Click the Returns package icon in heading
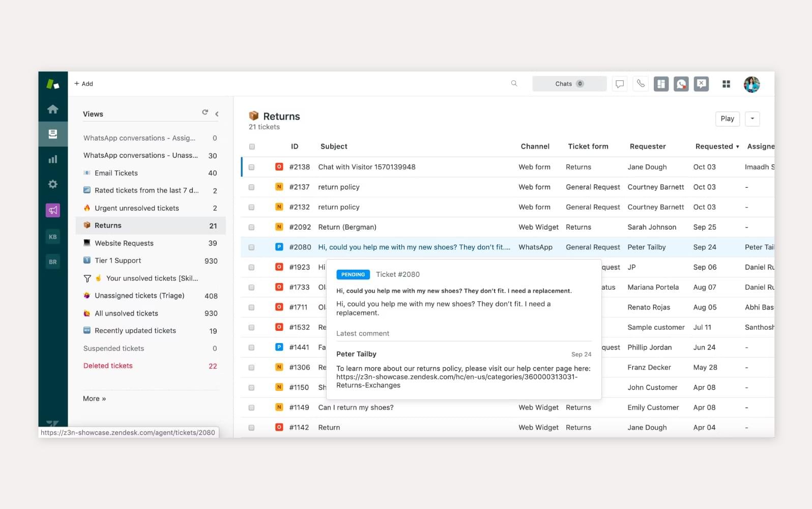Image resolution: width=812 pixels, height=509 pixels. tap(253, 116)
